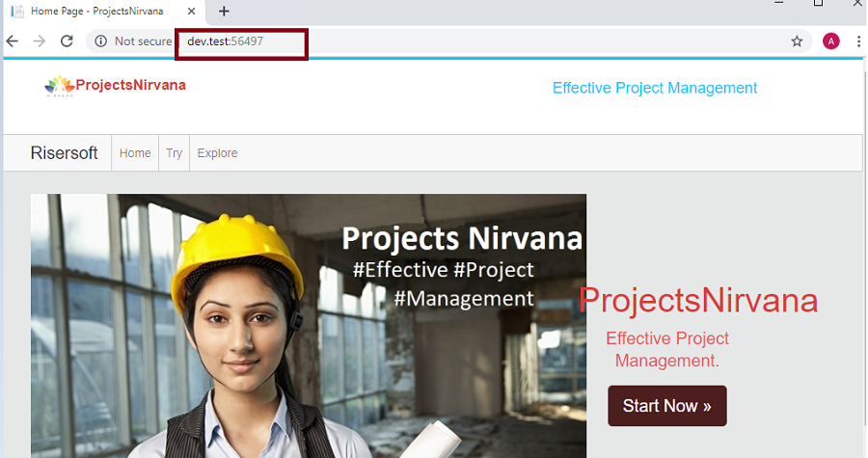Open the Explore nav item
Image resolution: width=868 pixels, height=458 pixels.
218,153
